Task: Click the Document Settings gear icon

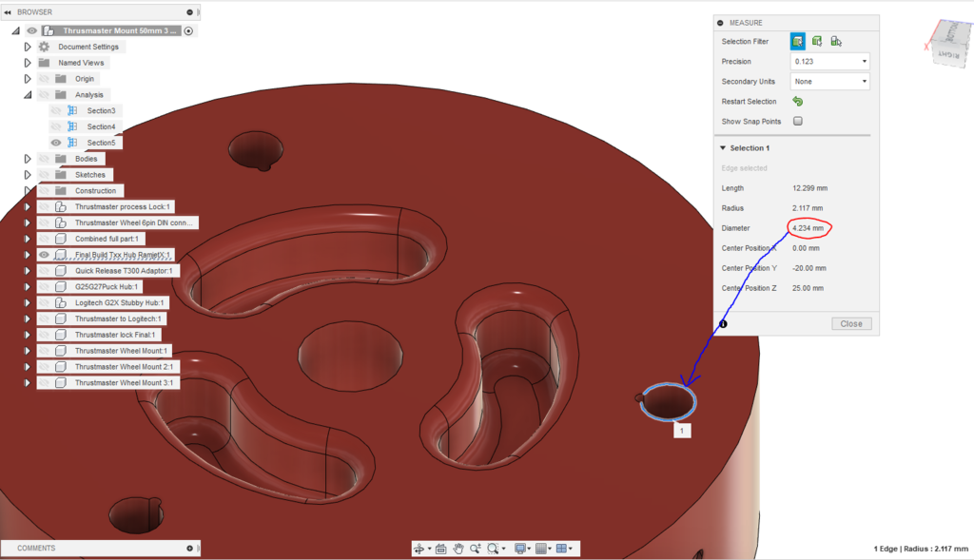Action: (44, 47)
